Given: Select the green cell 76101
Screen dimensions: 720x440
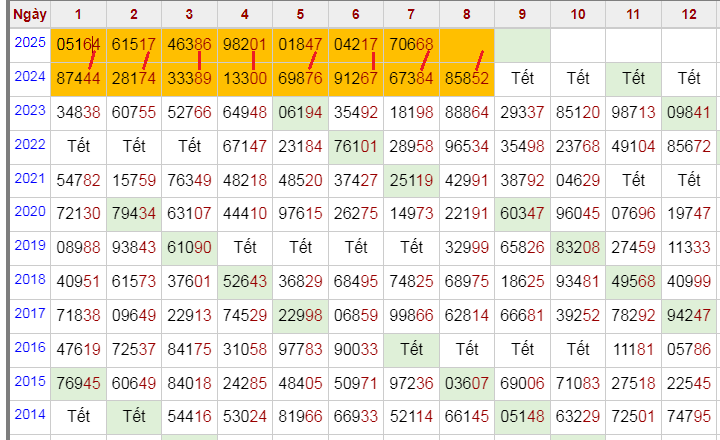Looking at the screenshot, I should point(355,147).
